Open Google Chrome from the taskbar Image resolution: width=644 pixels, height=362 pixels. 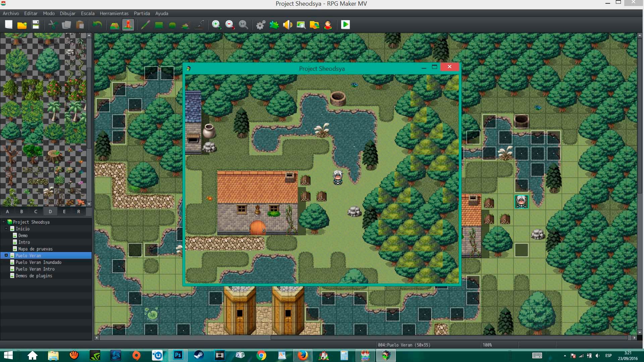pos(261,355)
